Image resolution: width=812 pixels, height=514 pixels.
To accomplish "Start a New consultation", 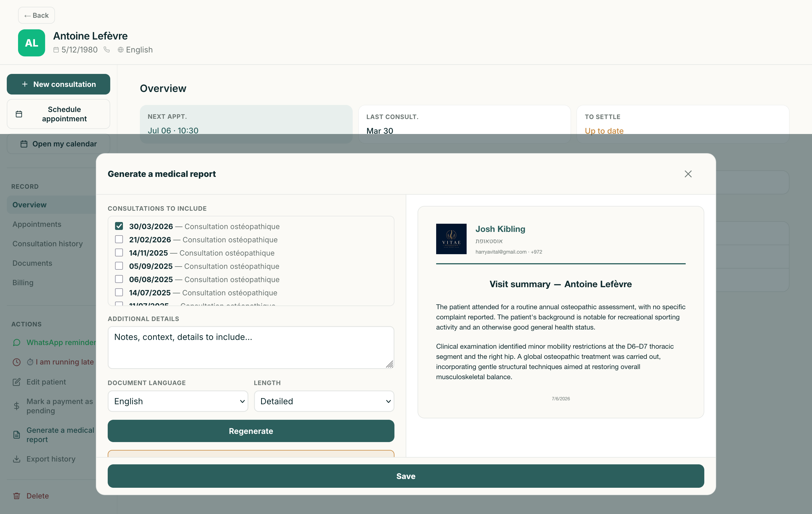I will click(58, 84).
